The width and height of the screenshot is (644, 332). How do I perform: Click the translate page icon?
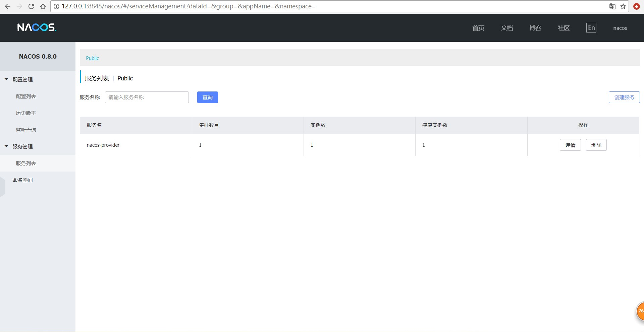click(612, 6)
